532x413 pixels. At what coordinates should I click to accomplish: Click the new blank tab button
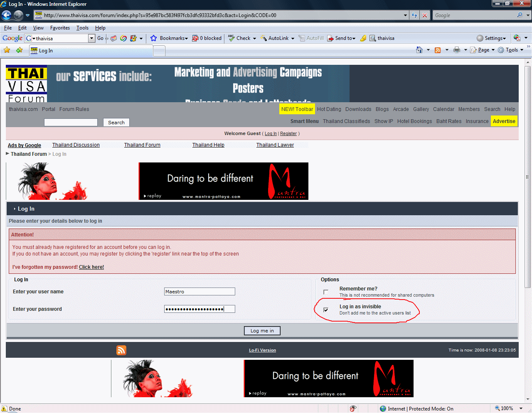159,51
